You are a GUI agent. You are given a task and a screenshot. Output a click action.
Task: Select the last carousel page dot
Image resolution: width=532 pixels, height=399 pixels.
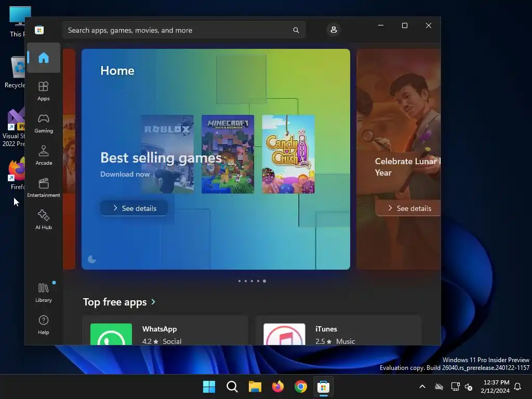tap(264, 281)
